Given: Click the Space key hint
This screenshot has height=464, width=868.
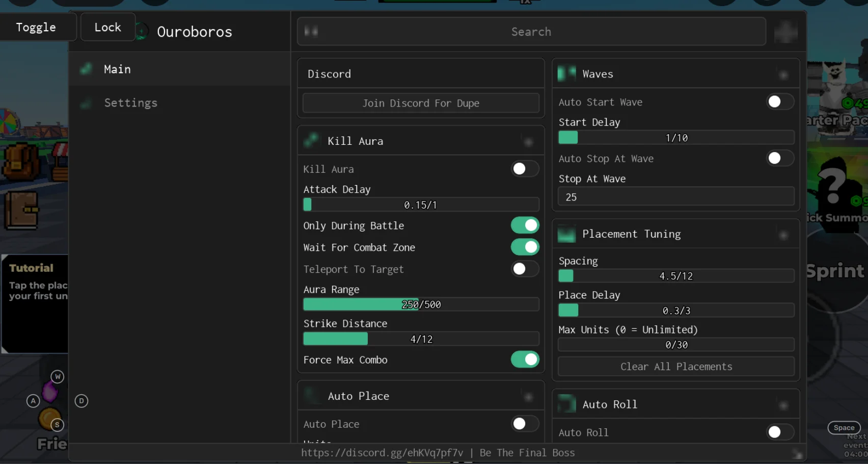Looking at the screenshot, I should [x=844, y=428].
